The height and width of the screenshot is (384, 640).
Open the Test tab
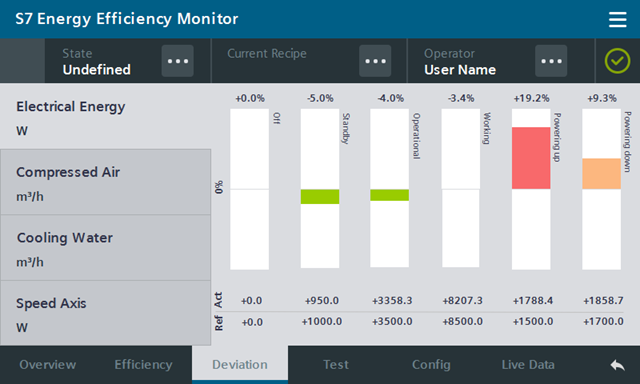336,364
